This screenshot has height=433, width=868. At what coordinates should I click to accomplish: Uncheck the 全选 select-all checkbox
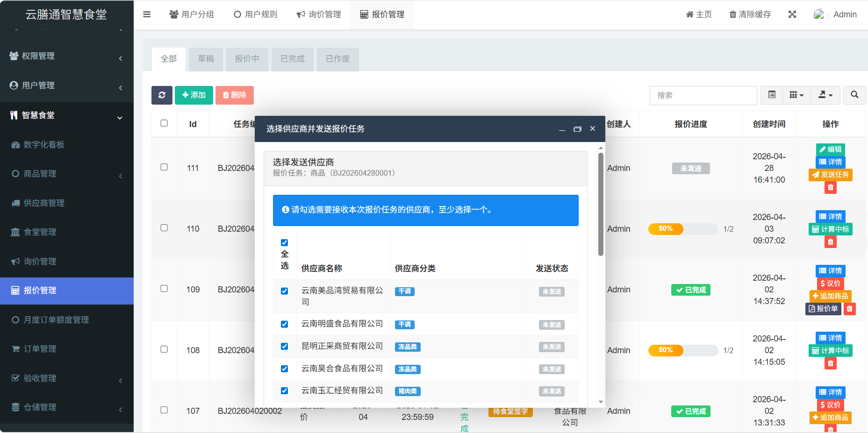point(284,242)
